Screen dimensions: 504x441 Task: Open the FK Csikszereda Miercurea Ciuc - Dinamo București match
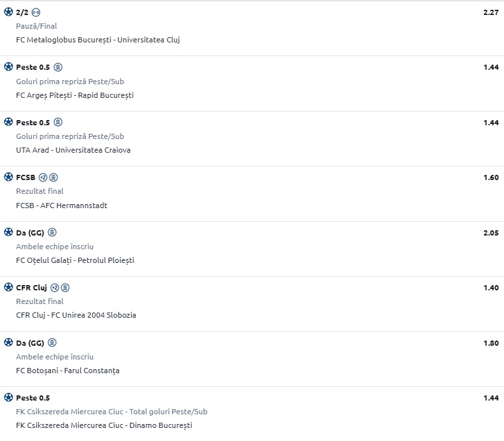click(104, 425)
